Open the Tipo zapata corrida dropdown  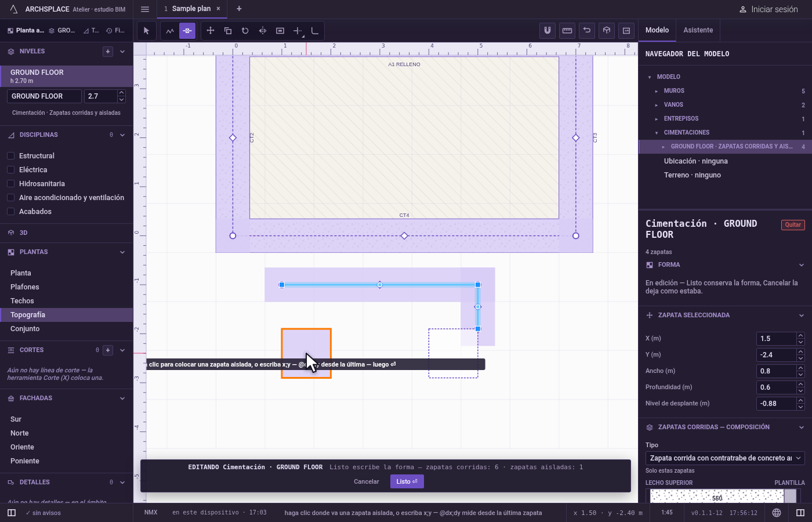(x=725, y=458)
